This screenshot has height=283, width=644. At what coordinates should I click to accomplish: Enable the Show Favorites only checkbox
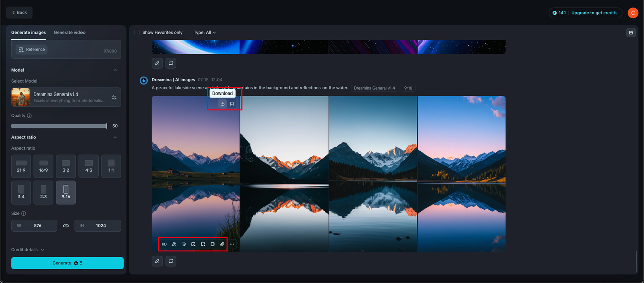click(x=137, y=32)
